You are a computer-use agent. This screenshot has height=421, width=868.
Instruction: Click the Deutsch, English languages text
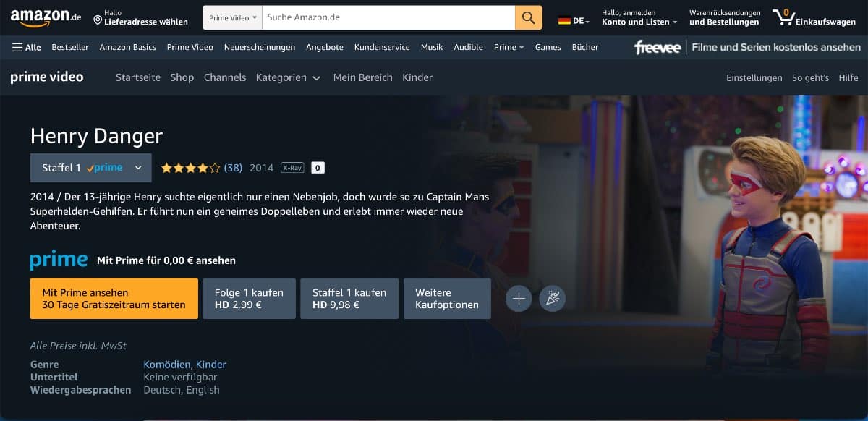click(x=182, y=390)
